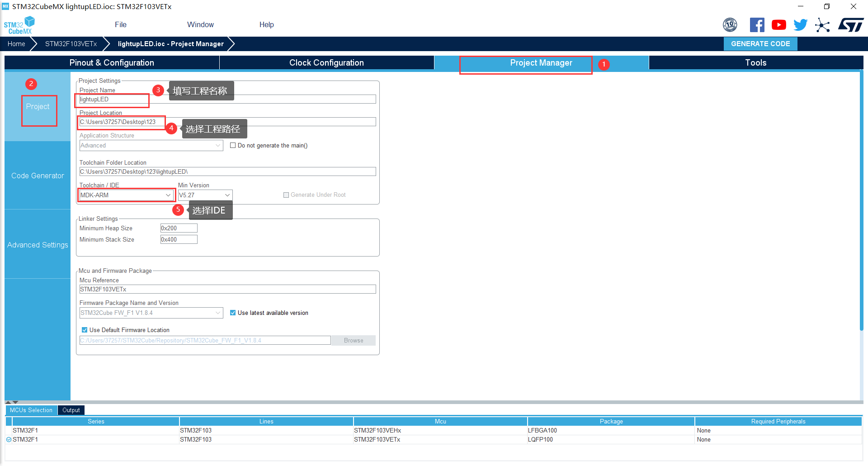Select the STM32F103VEHx row cell

[440, 431]
